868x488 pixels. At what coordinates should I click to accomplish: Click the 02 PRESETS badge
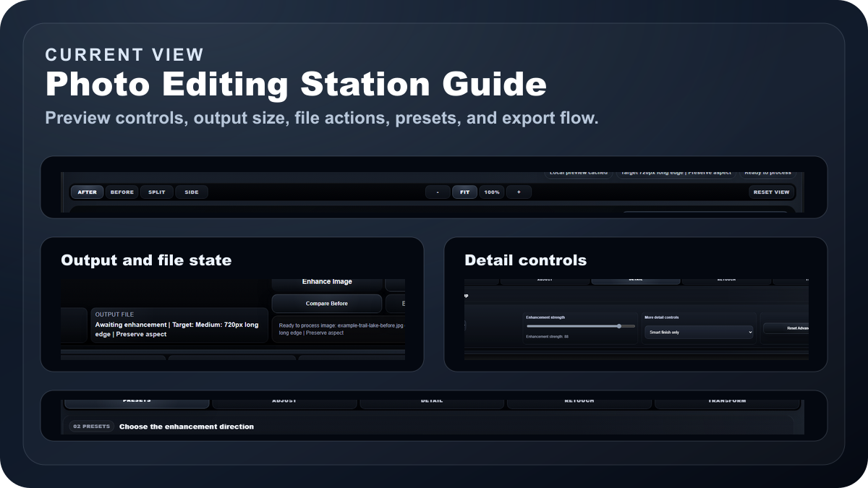tap(92, 427)
